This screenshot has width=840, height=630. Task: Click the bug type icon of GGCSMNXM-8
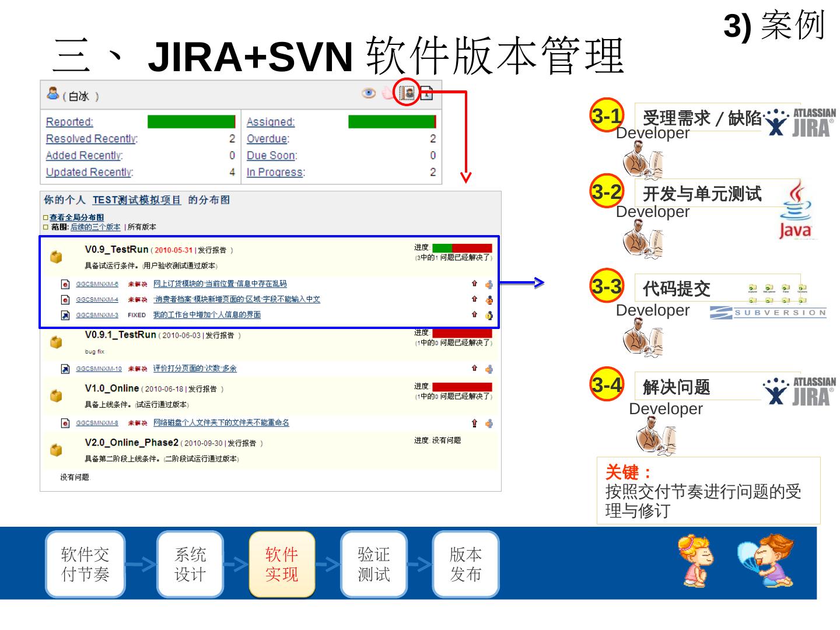(x=65, y=423)
